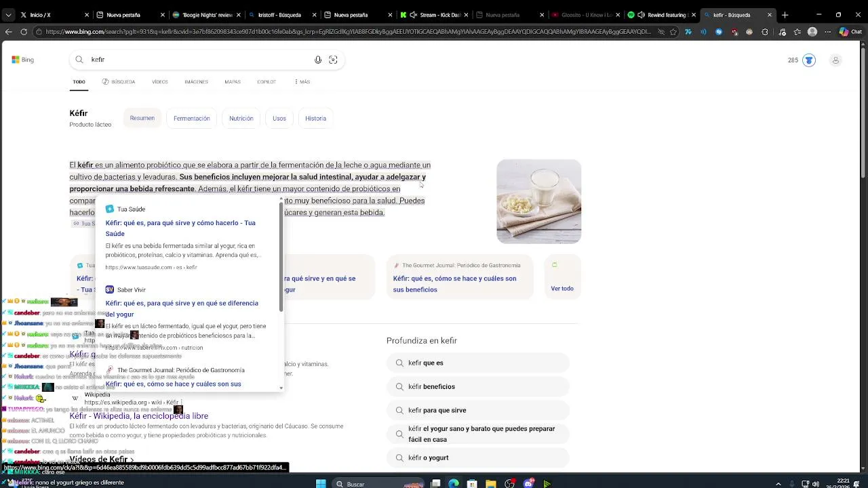This screenshot has width=868, height=488.
Task: Expand Vídeos de Kéfir section chevron
Action: pyautogui.click(x=132, y=460)
